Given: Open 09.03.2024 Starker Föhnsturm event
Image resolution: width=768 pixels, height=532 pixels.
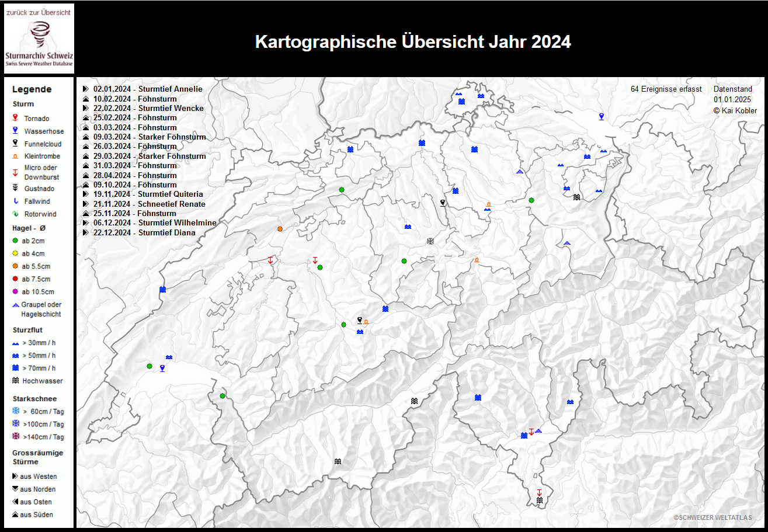Looking at the screenshot, I should pyautogui.click(x=150, y=137).
